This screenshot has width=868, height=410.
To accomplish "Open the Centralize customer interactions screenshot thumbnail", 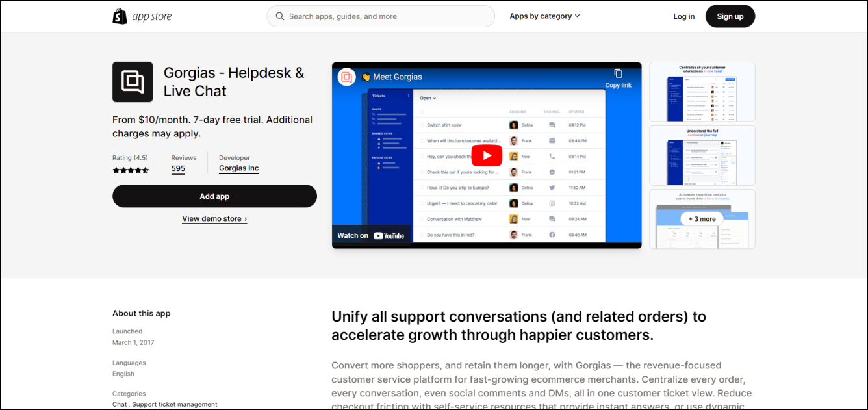I will tap(702, 92).
